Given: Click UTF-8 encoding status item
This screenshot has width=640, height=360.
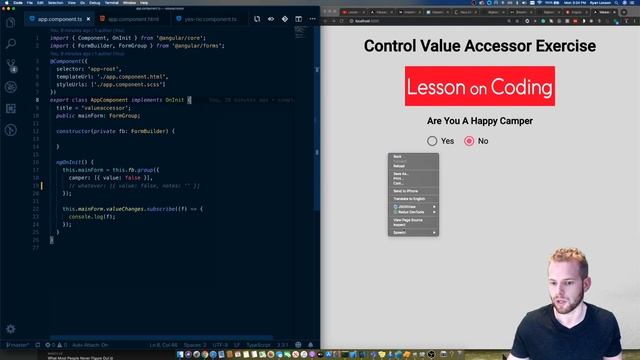Looking at the screenshot, I should pos(220,345).
